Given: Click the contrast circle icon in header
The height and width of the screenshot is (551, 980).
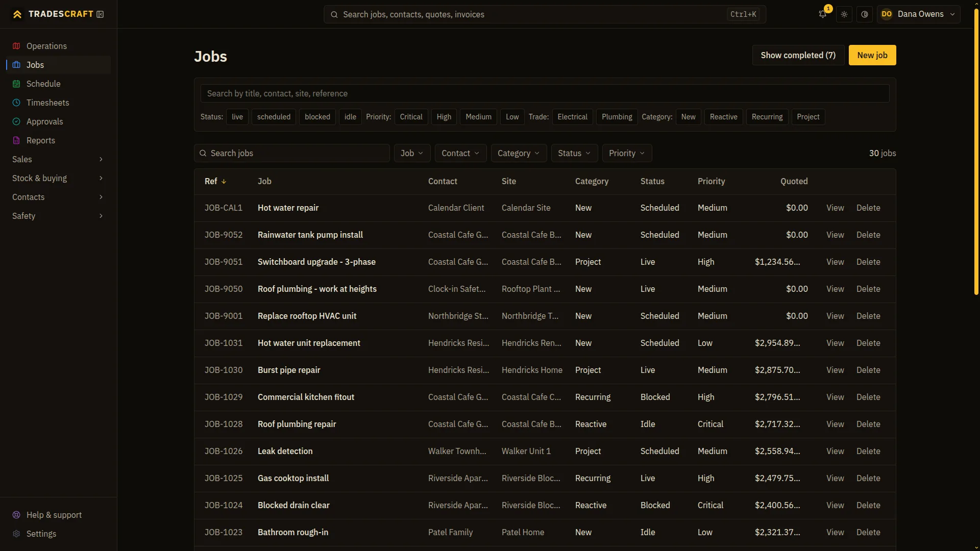Looking at the screenshot, I should click(x=865, y=14).
